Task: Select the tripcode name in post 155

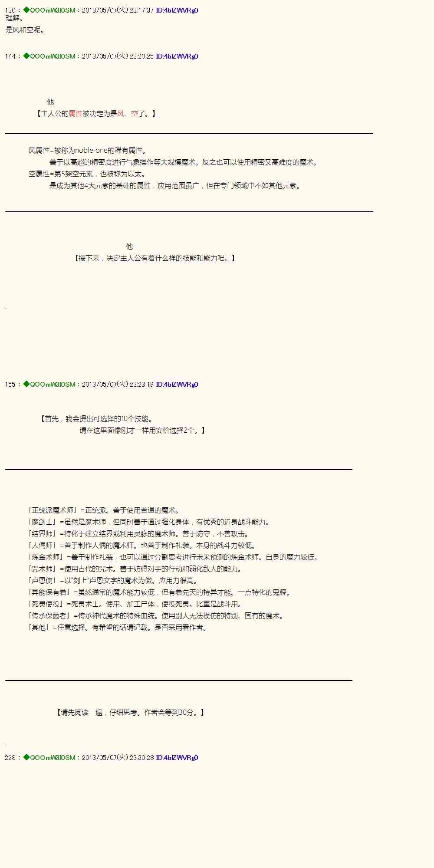Action: click(x=49, y=384)
